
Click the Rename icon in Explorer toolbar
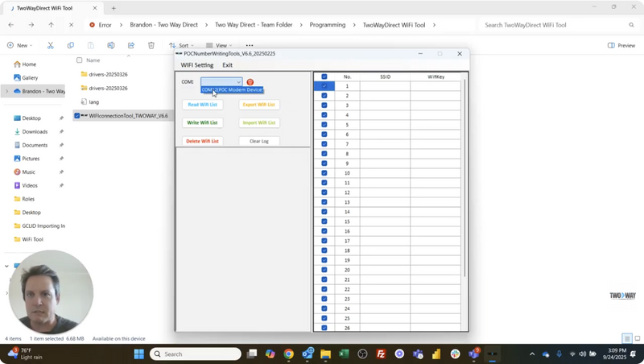110,46
